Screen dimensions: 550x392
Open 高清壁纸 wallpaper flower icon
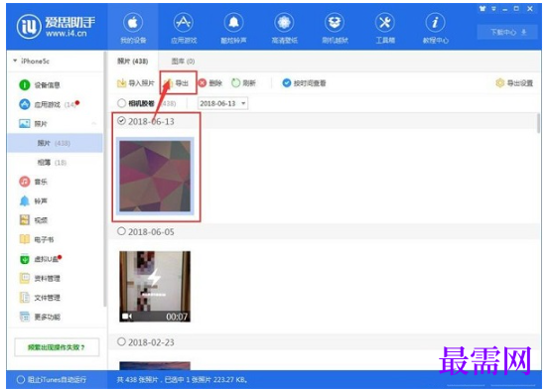tap(284, 23)
